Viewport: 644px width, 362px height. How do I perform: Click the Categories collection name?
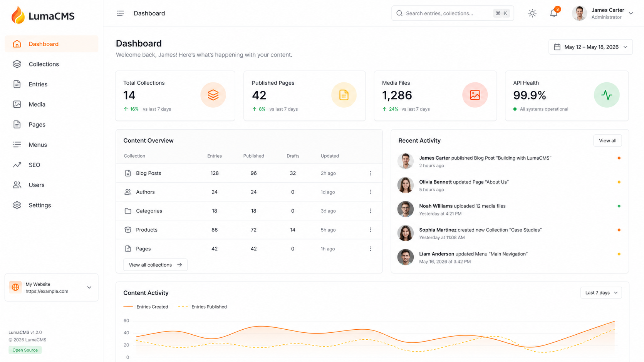pyautogui.click(x=149, y=211)
